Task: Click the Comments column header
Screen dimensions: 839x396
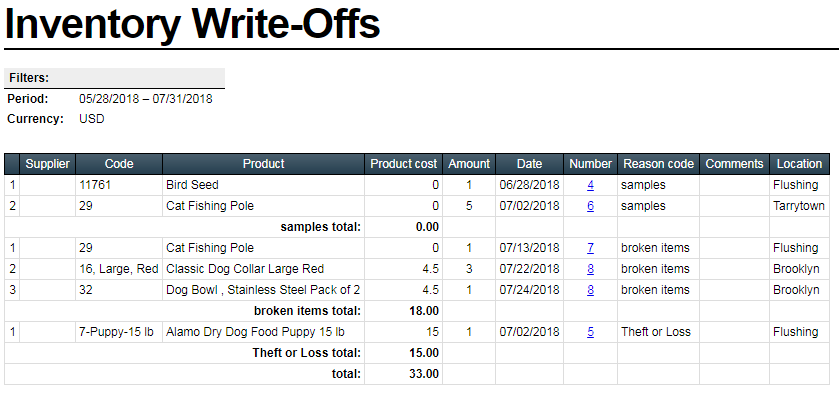Action: point(734,164)
